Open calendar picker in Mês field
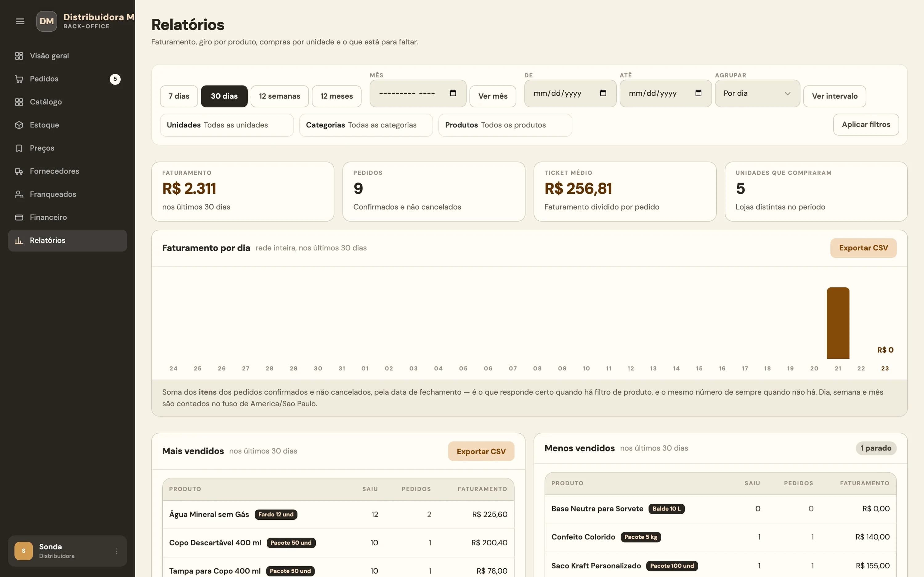 click(453, 93)
